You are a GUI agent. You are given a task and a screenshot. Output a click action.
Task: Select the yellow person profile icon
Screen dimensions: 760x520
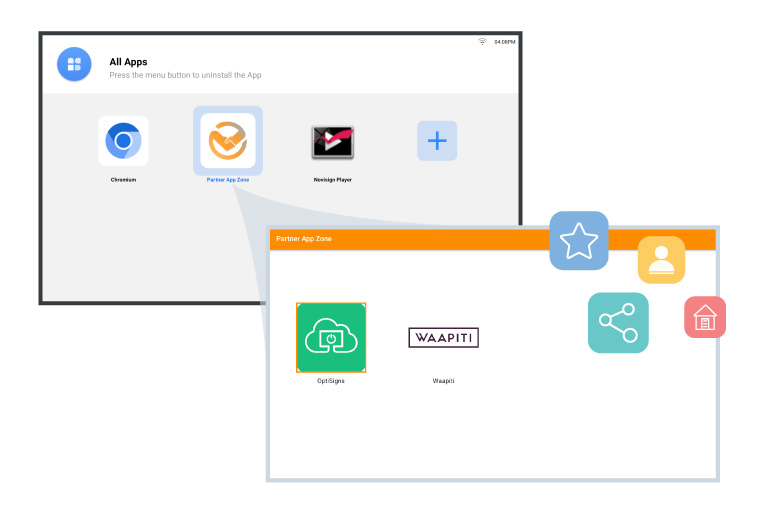661,260
